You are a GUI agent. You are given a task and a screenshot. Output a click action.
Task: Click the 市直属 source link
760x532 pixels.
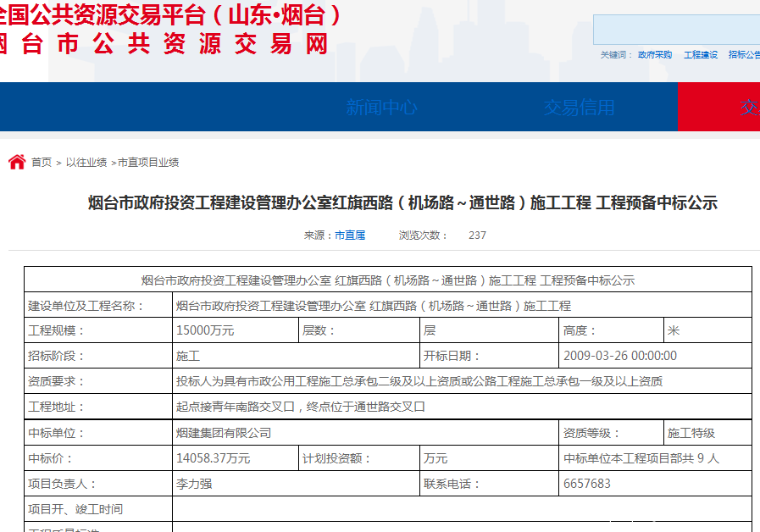pos(350,236)
